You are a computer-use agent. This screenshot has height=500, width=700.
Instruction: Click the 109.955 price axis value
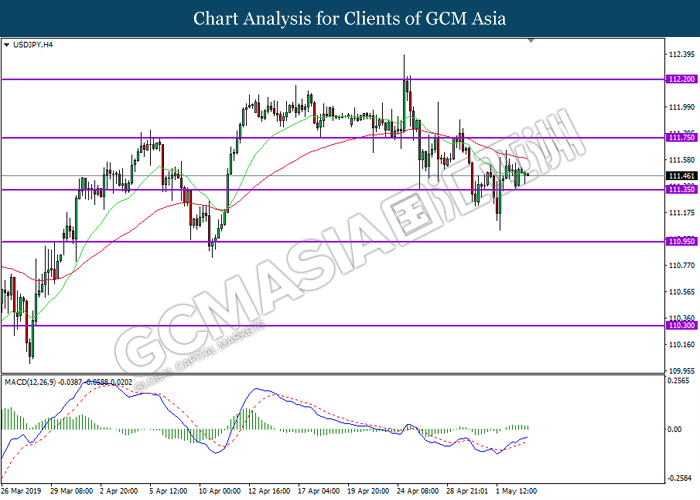[682, 371]
